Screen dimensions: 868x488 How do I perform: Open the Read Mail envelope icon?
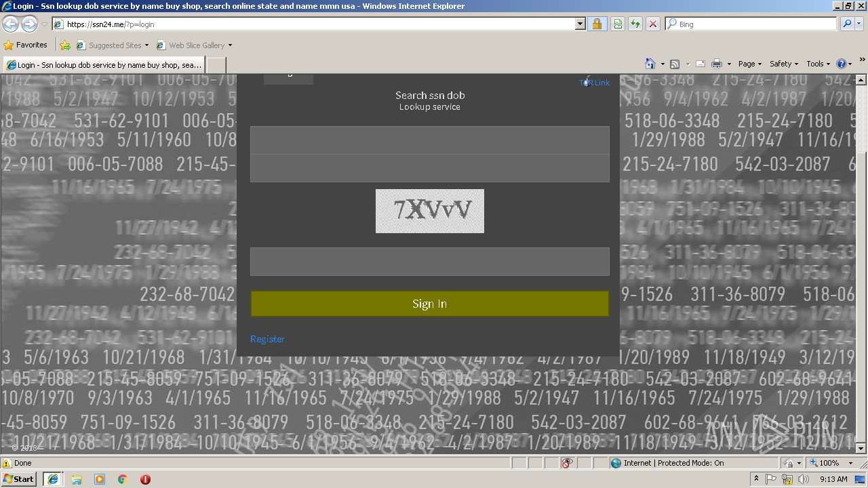point(701,64)
